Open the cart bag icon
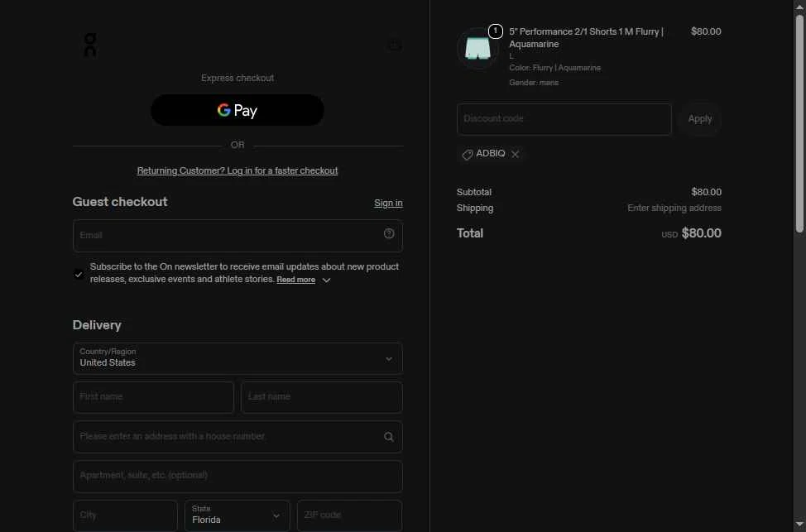The height and width of the screenshot is (532, 806). (x=394, y=46)
